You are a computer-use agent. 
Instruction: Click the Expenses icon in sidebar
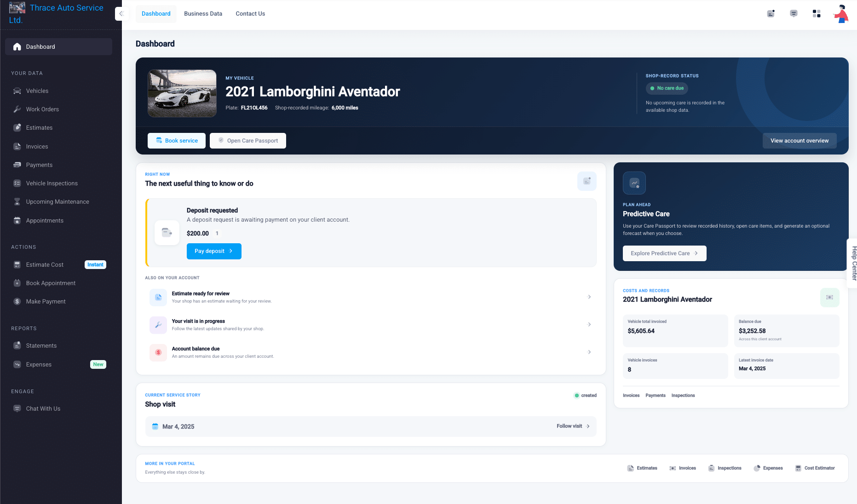coord(17,365)
